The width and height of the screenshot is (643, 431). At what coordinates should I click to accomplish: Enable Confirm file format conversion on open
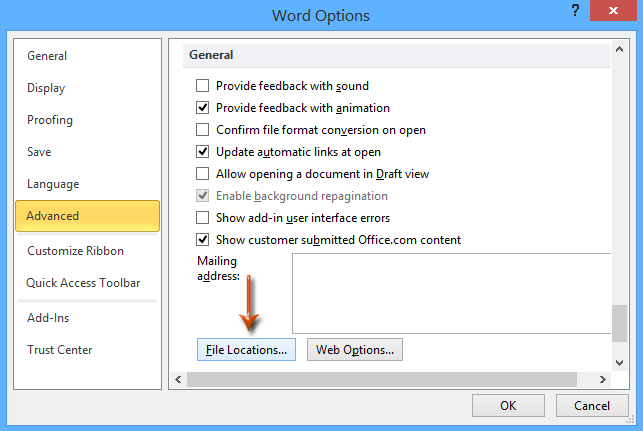click(202, 130)
